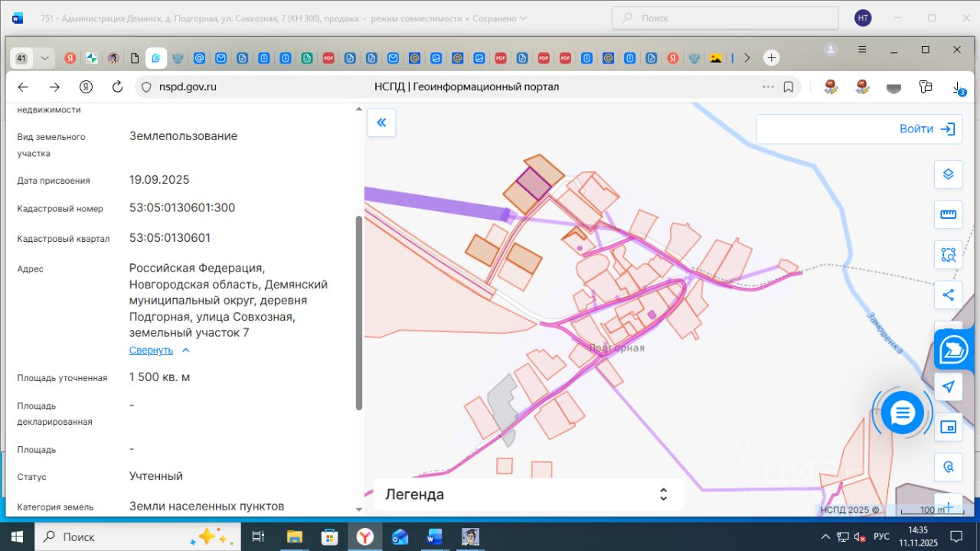
Task: Expand the Легенда panel
Action: (x=663, y=494)
